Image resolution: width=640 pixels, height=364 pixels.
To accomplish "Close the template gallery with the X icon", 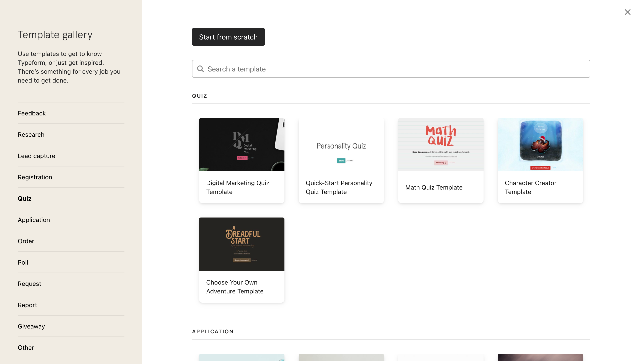I will click(627, 12).
